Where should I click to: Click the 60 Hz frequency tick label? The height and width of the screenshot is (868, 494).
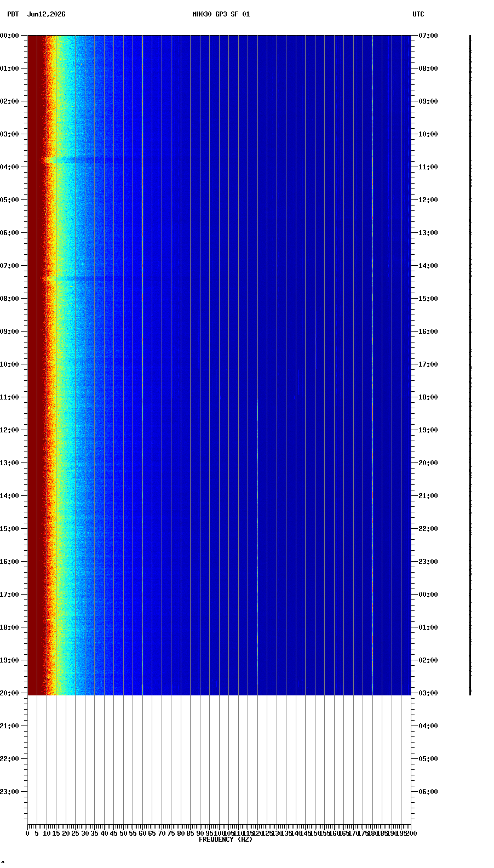tap(142, 833)
